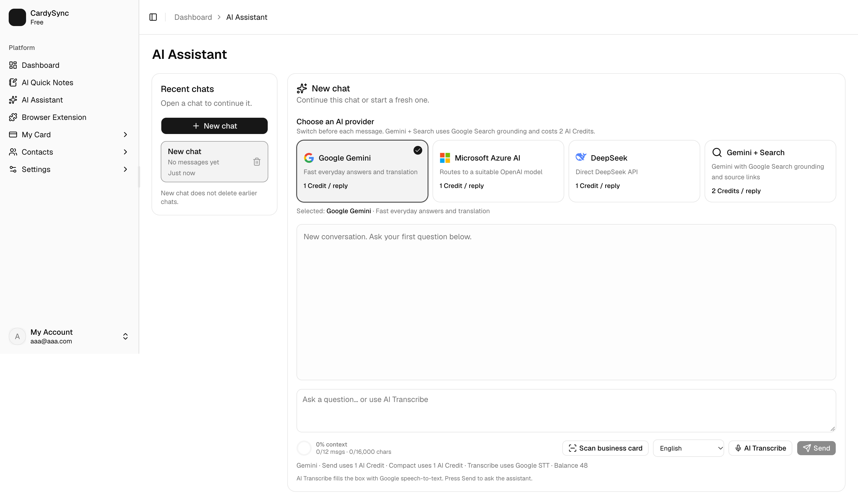Click the selected checkmark on Google Gemini
Screen dimensions: 858x504
pos(417,150)
